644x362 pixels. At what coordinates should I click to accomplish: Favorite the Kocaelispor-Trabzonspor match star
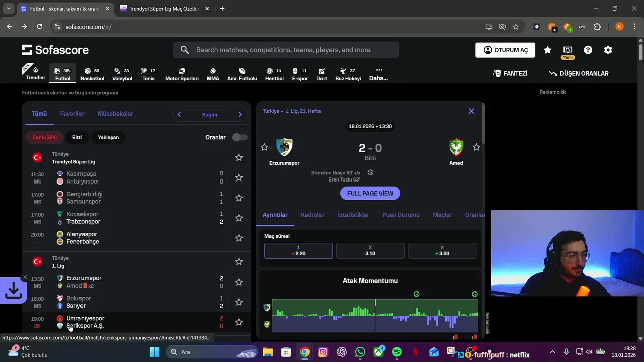[239, 218]
